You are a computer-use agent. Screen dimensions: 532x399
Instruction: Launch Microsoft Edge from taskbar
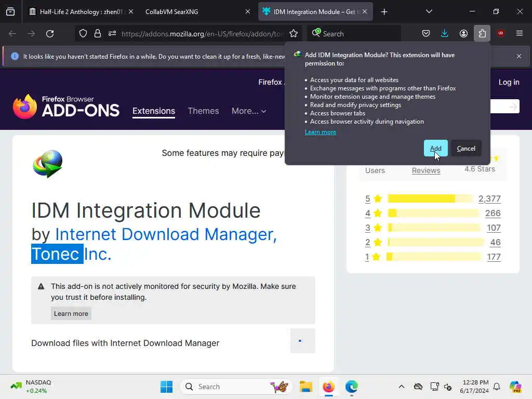(352, 387)
